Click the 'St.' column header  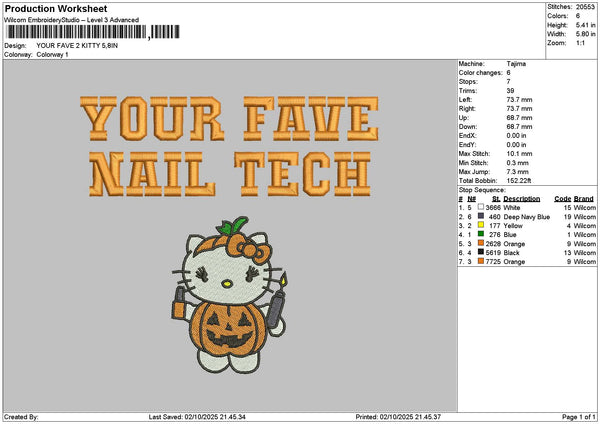tap(496, 199)
